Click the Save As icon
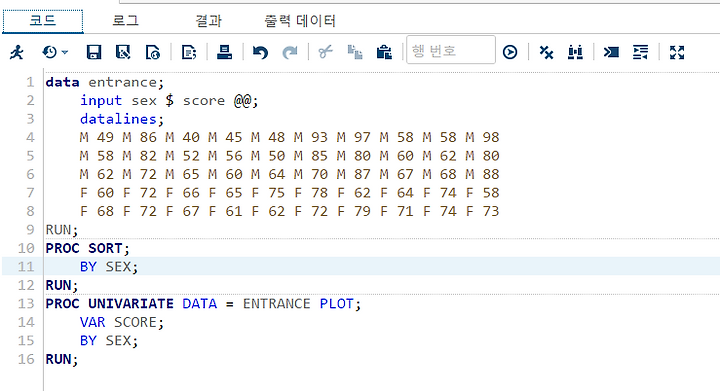 pos(123,52)
